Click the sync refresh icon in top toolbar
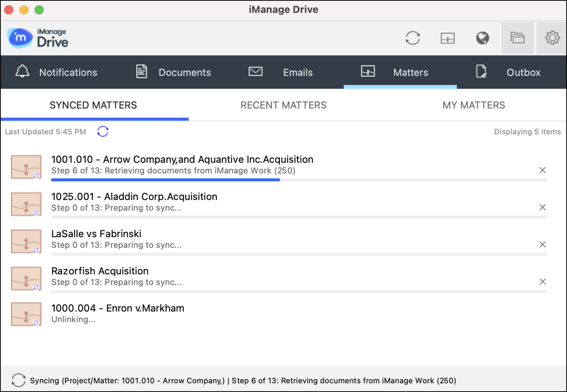The image size is (567, 392). 412,38
